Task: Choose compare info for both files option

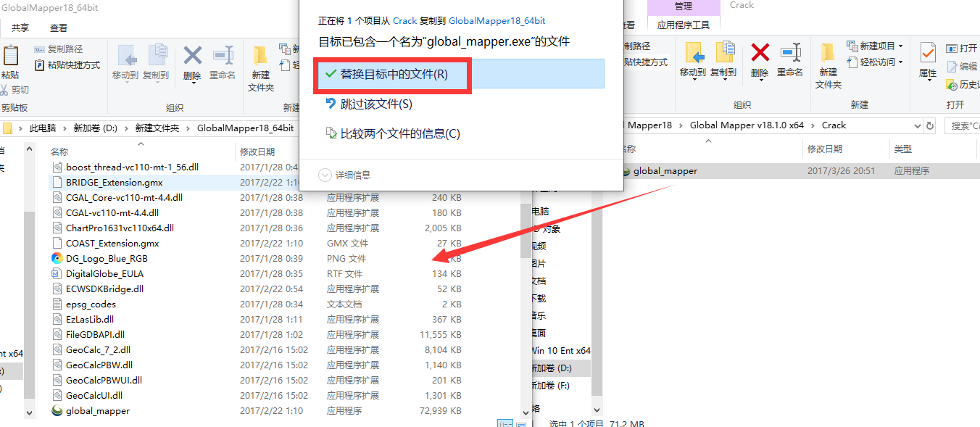Action: point(393,133)
